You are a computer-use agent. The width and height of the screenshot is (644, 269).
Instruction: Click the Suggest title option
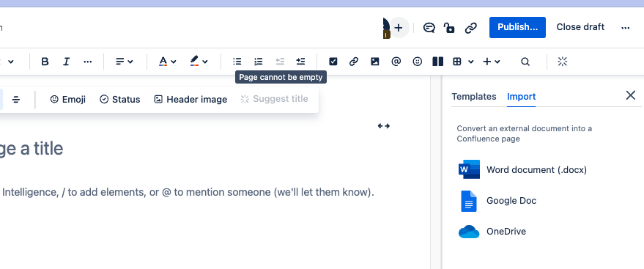pos(274,100)
